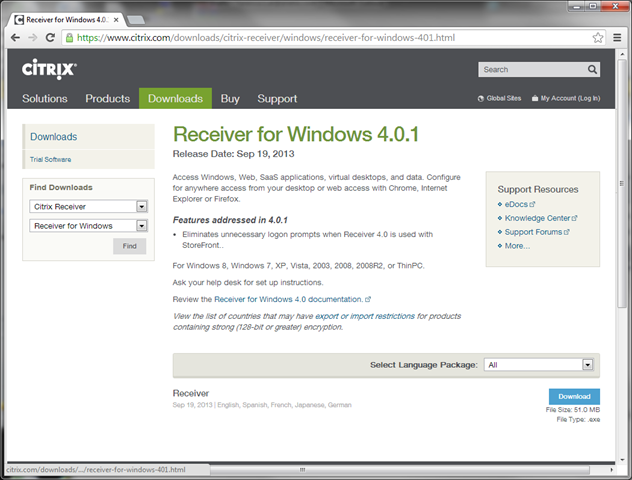Screen dimensions: 632x480
Task: Close the Receiver for Windows tab
Action: (116, 20)
